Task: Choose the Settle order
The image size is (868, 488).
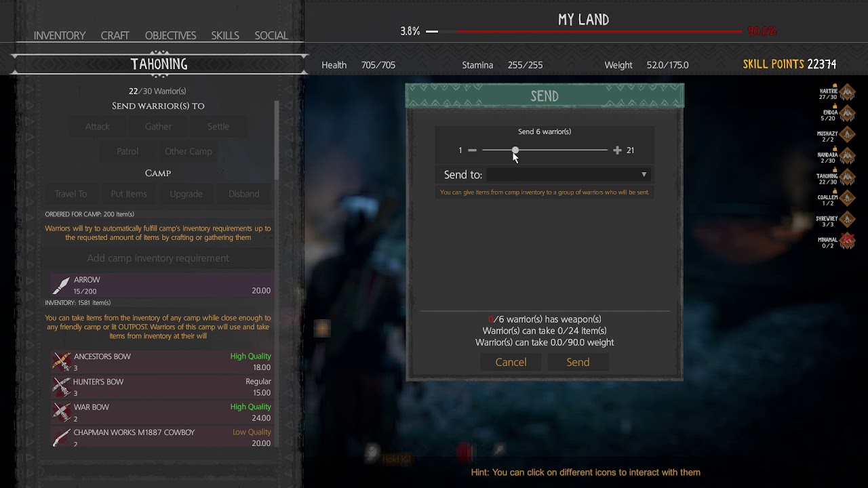Action: point(218,127)
